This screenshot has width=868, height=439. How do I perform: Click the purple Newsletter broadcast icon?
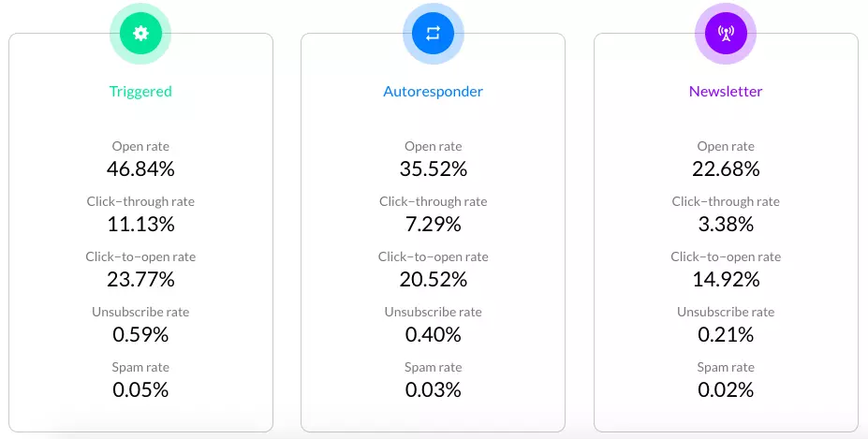(x=726, y=33)
